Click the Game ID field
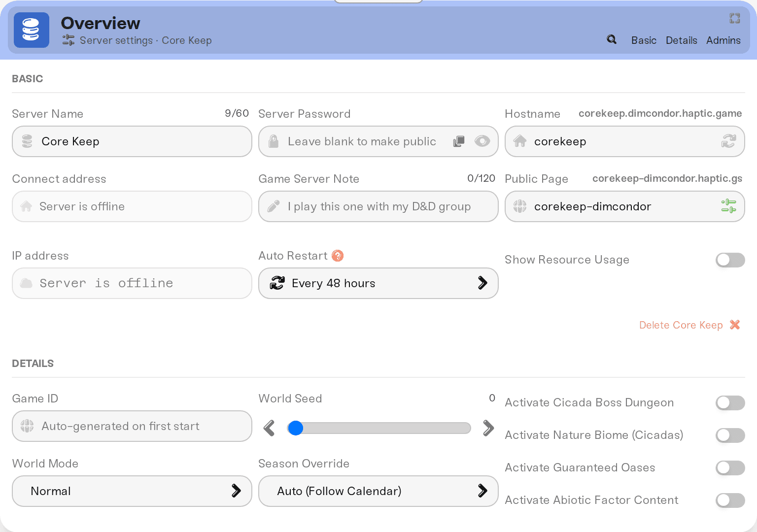 pos(132,426)
